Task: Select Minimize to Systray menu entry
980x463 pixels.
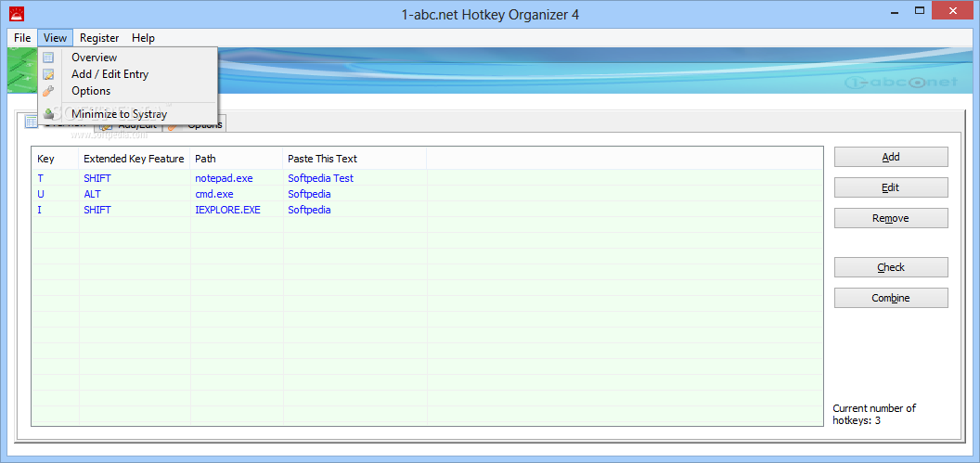Action: (x=127, y=114)
